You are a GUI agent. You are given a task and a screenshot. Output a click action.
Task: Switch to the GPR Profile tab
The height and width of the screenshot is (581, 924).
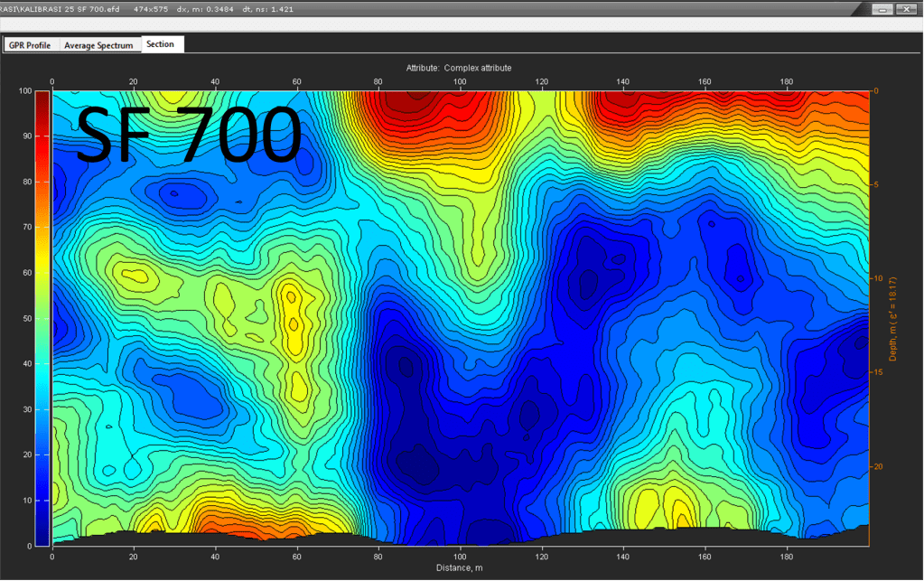pos(30,45)
